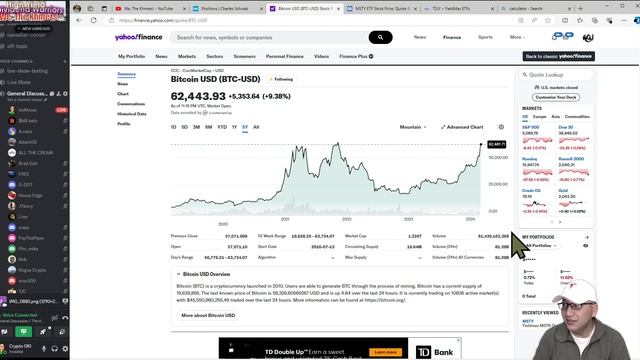Click the TD Bank Learn more button
Screen dimensions: 640x360
385,352
